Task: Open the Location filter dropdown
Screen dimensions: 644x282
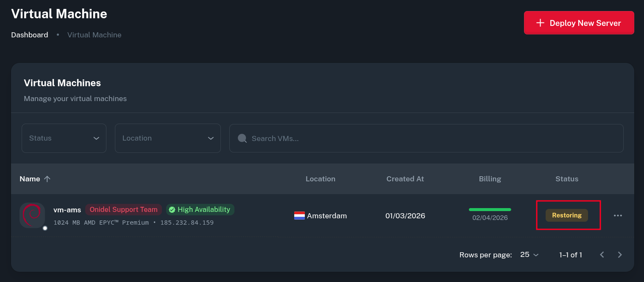Action: click(167, 138)
